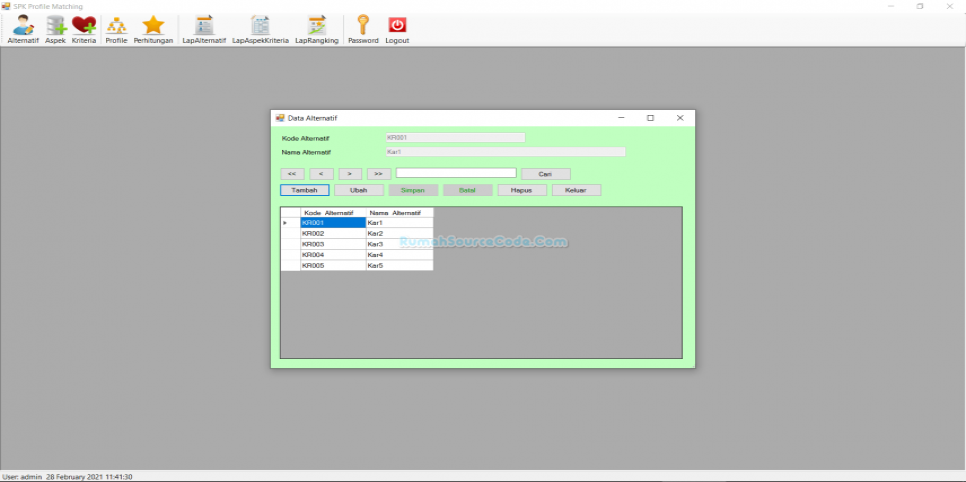Click the Batal button

(468, 190)
